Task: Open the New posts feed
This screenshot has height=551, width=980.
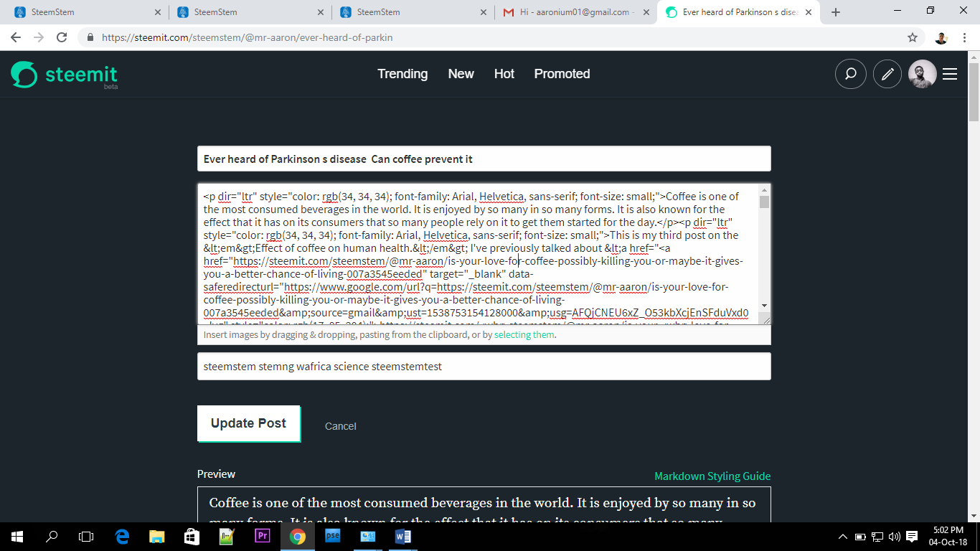Action: tap(461, 74)
